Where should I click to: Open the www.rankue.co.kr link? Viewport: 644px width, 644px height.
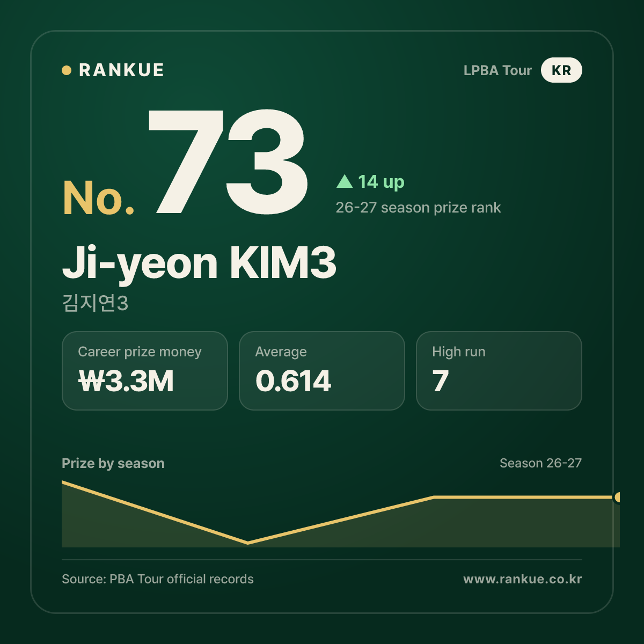click(523, 579)
